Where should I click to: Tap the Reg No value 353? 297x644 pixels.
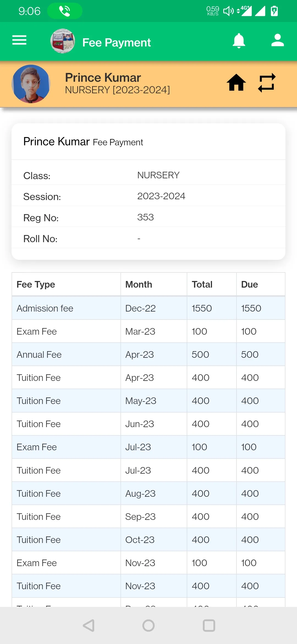145,217
